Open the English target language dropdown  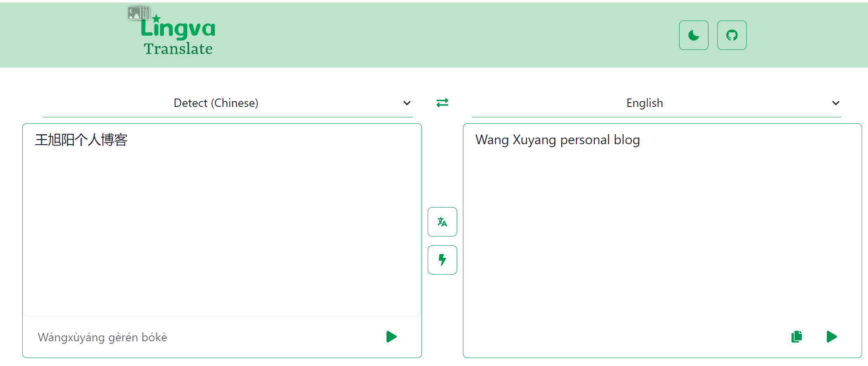point(644,103)
